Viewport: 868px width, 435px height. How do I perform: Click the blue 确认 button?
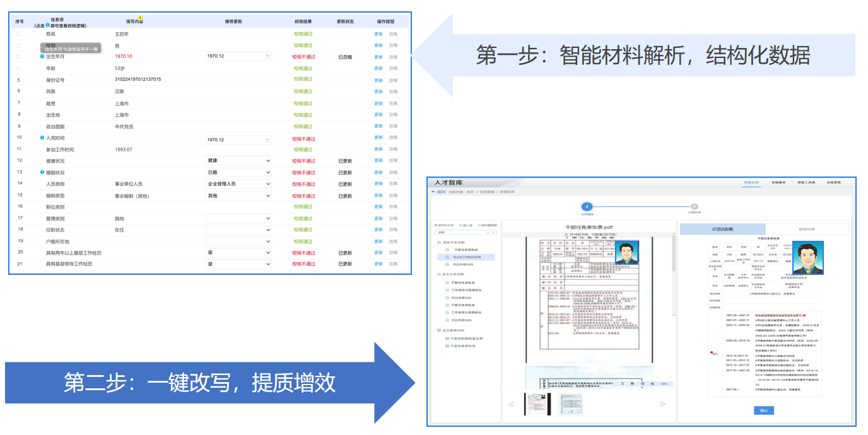(763, 410)
